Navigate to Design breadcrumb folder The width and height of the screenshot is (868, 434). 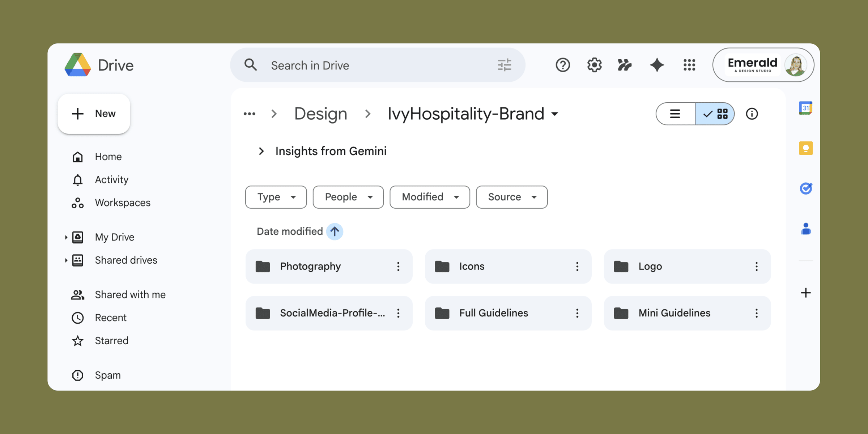click(x=320, y=114)
